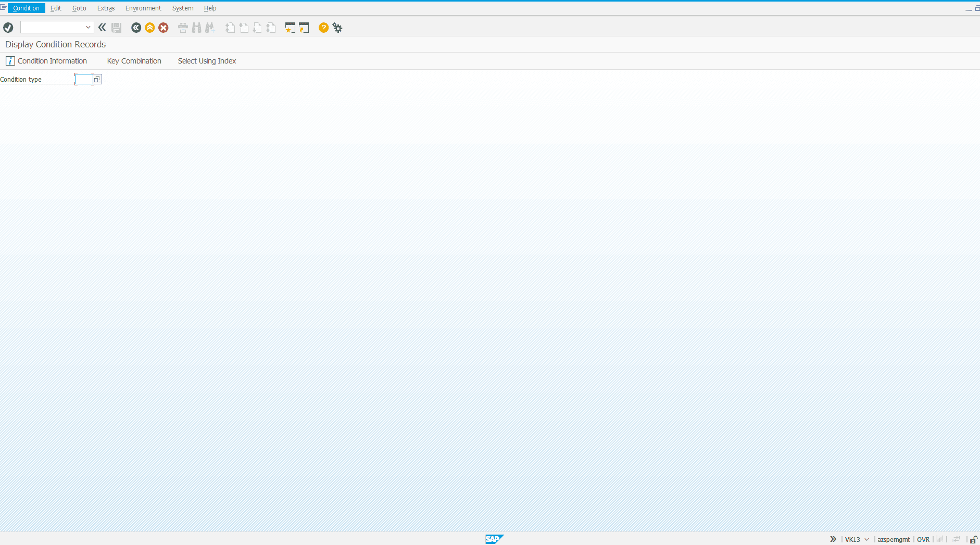Click the Back arrow icon in toolbar
The image size is (980, 545).
click(136, 28)
